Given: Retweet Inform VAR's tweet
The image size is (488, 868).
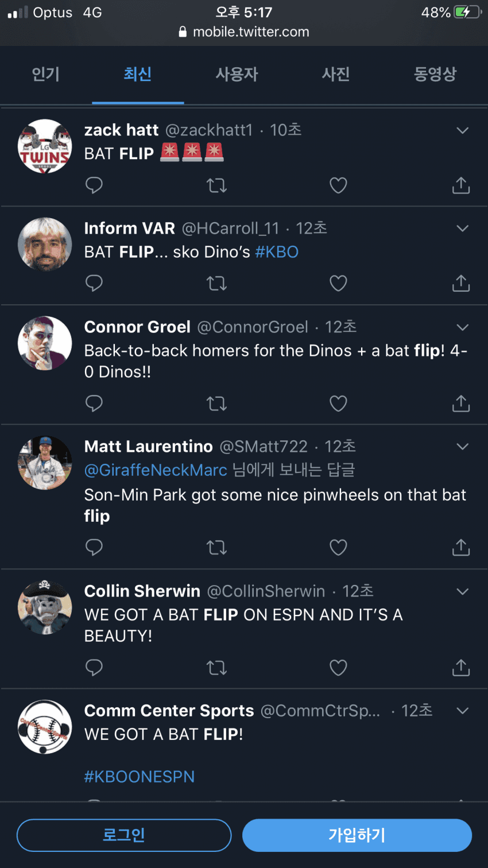Looking at the screenshot, I should [x=216, y=283].
